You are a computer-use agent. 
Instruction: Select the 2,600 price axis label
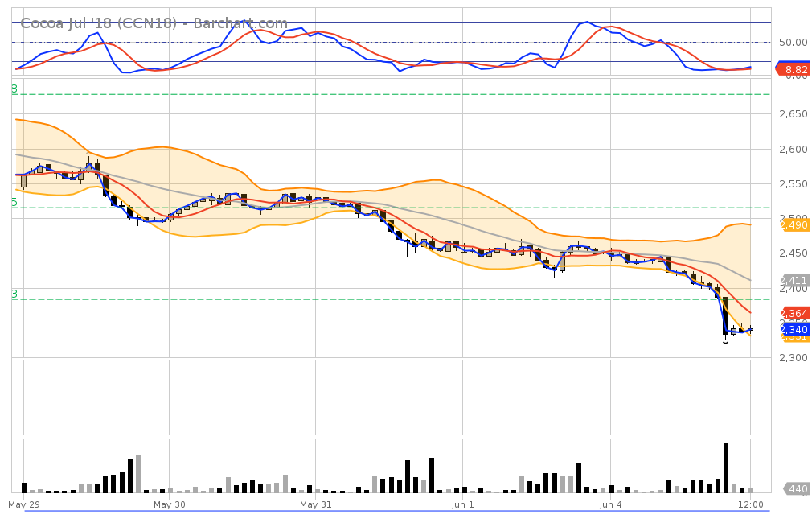(x=793, y=150)
